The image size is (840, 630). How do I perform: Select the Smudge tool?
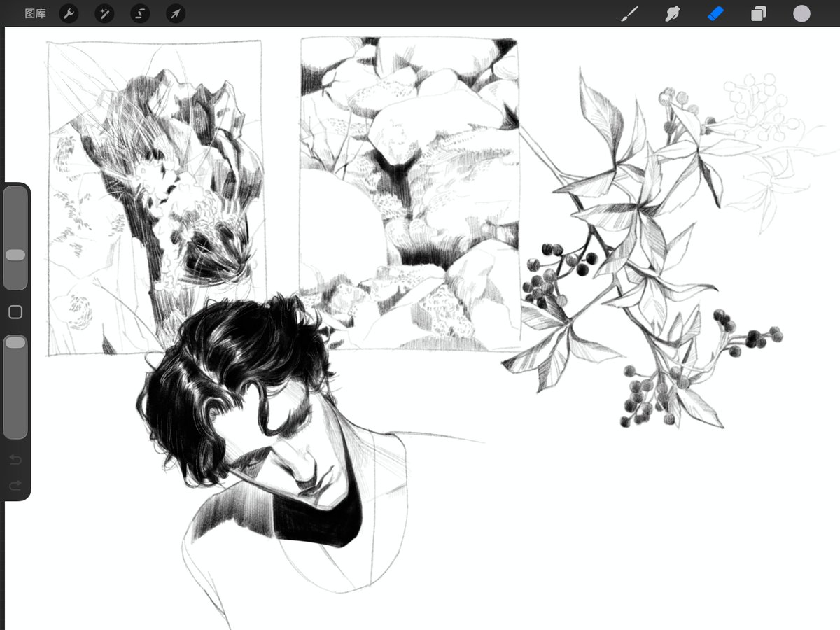[x=673, y=13]
